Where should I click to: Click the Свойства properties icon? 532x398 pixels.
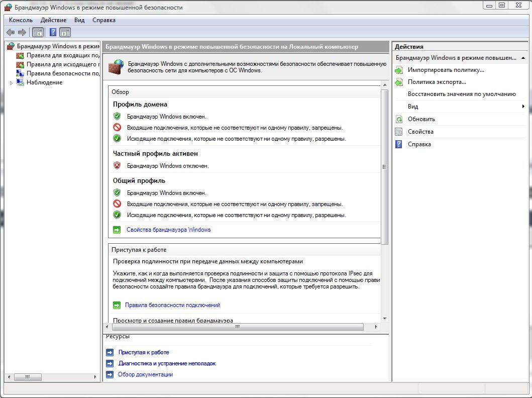tap(399, 132)
